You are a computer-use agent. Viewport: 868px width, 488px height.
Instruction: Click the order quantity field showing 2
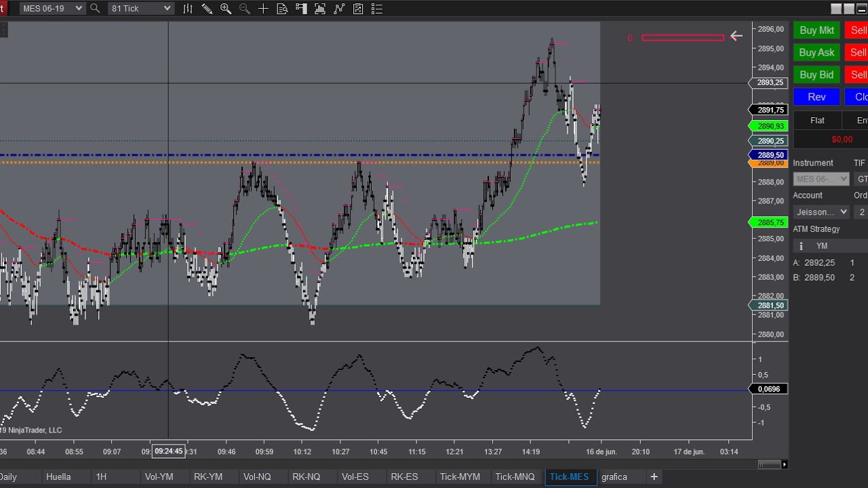[x=861, y=212]
